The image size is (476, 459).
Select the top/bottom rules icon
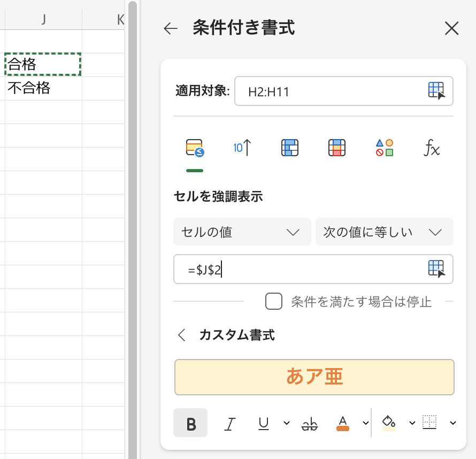(x=242, y=148)
